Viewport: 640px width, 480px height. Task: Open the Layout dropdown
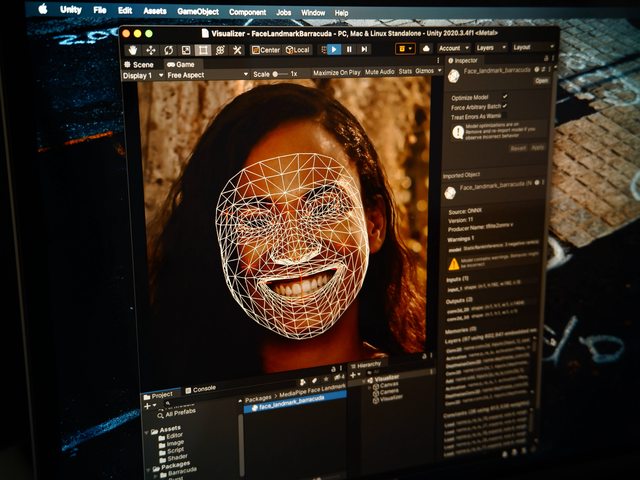pyautogui.click(x=533, y=47)
